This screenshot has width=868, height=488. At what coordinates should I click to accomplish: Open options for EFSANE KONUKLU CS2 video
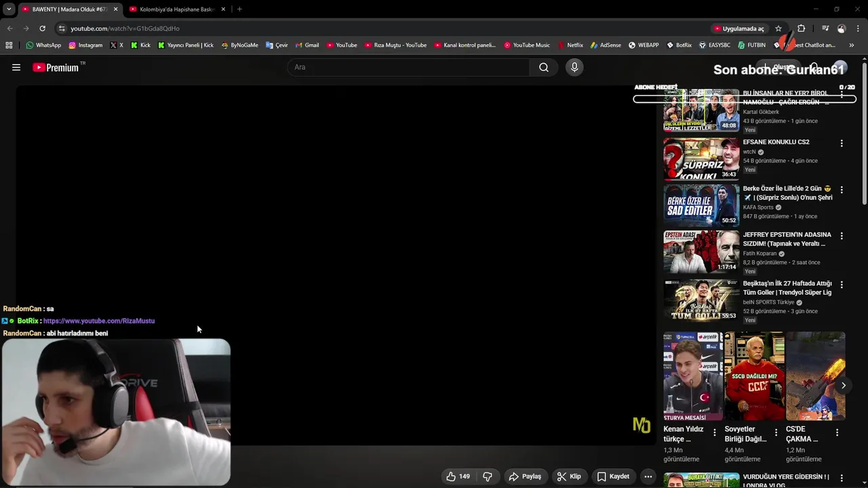point(842,144)
